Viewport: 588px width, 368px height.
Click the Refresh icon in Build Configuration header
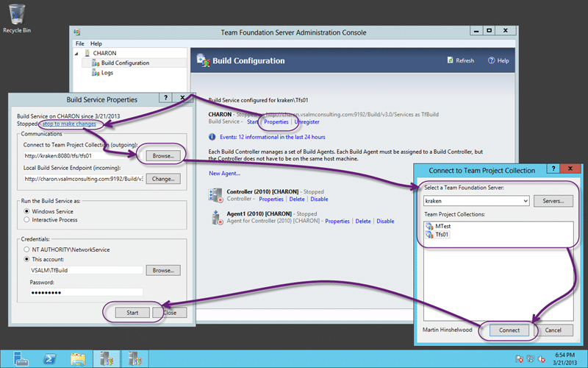pos(450,60)
